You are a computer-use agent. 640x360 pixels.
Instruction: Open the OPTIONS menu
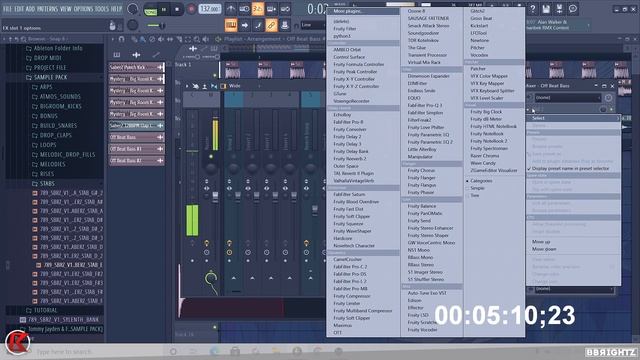click(x=83, y=9)
